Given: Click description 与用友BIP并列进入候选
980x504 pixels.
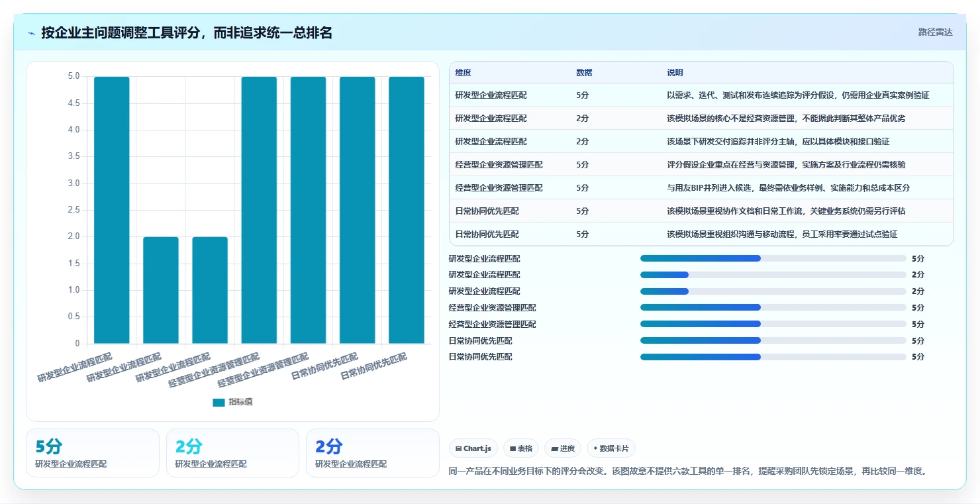Looking at the screenshot, I should [788, 188].
